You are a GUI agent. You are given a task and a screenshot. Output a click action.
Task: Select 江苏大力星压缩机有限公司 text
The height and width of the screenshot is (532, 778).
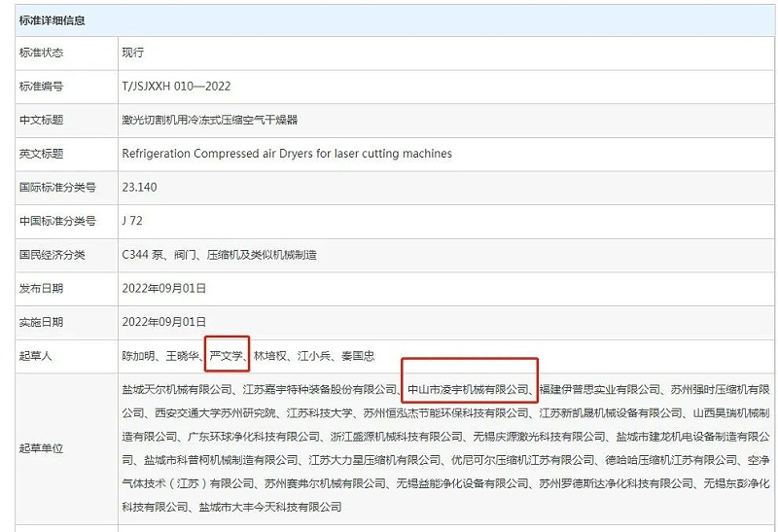(x=374, y=460)
